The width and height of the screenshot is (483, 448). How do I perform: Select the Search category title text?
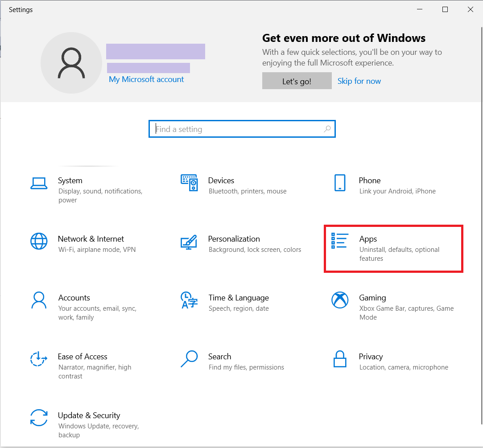(x=219, y=357)
